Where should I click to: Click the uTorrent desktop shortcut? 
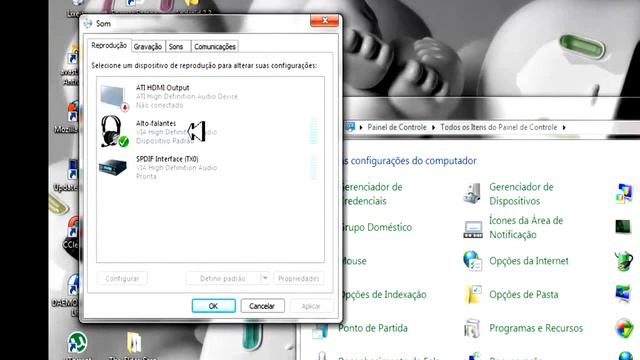[x=77, y=343]
